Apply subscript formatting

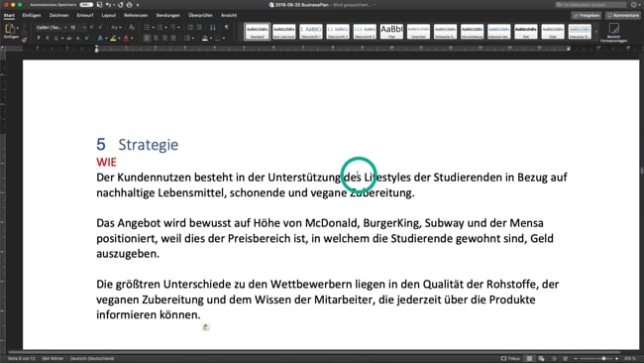[78, 39]
